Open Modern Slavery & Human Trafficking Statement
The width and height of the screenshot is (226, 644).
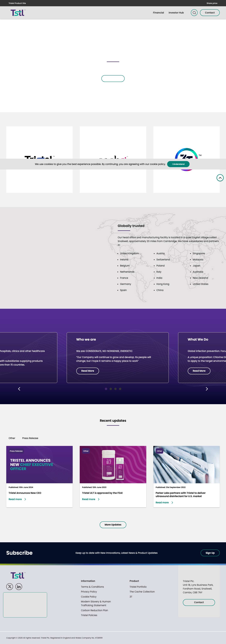point(96,604)
